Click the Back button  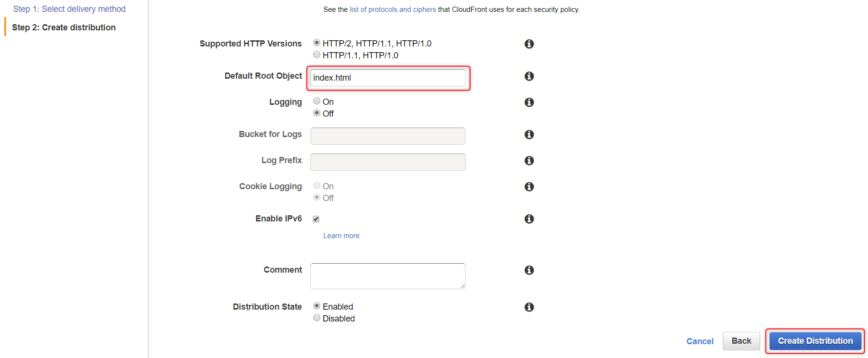click(x=741, y=341)
